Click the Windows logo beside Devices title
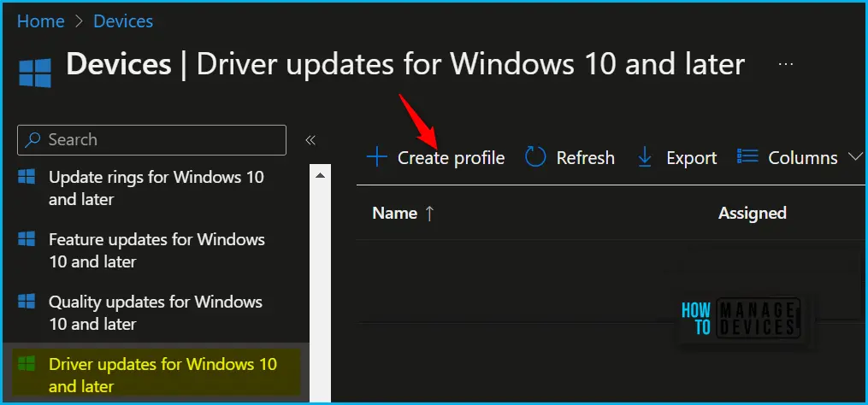This screenshot has height=405, width=868. (x=35, y=73)
